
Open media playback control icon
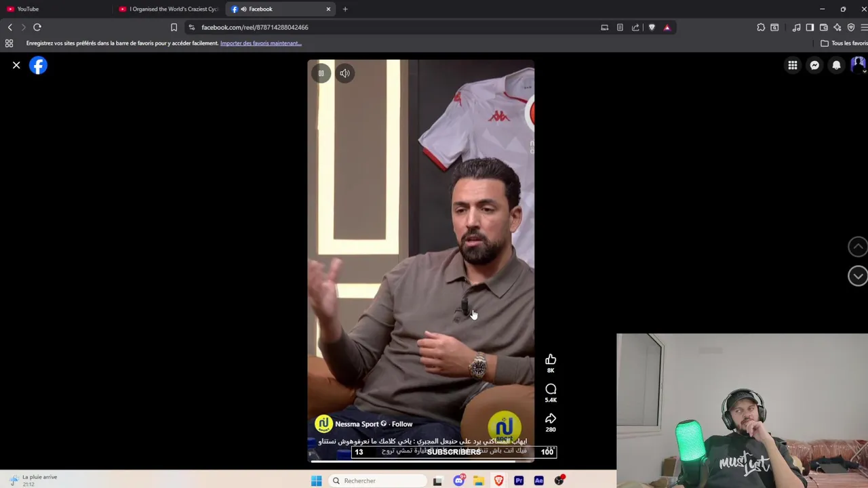(x=796, y=27)
